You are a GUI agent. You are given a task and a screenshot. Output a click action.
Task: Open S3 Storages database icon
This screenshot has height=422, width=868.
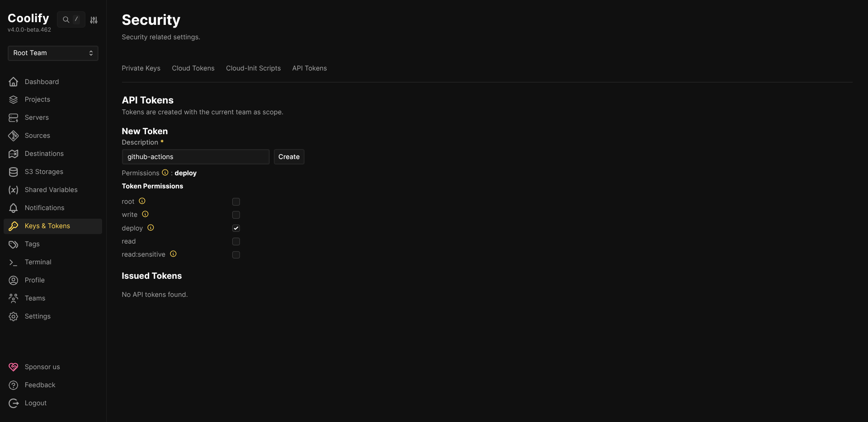click(x=14, y=172)
